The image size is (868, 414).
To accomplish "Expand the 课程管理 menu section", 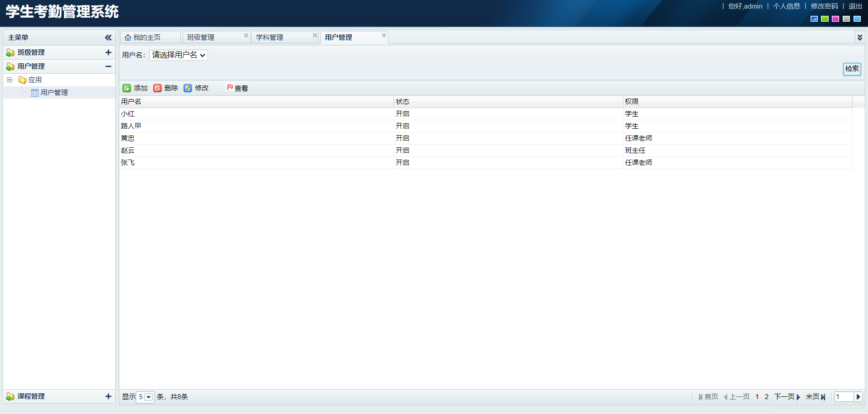I will (108, 396).
